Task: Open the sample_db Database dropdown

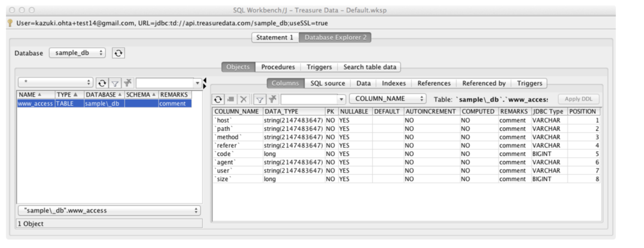Action: pos(77,53)
